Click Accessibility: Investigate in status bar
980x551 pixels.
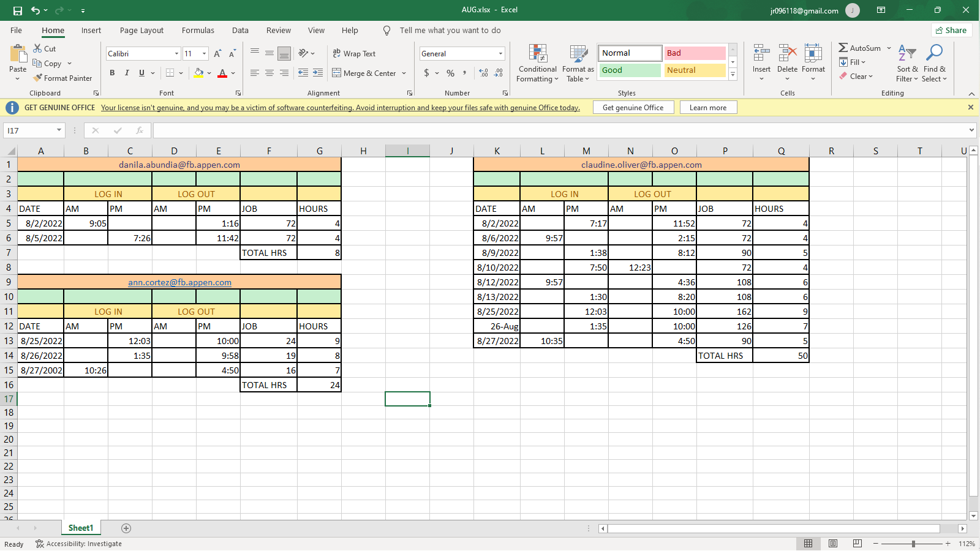78,544
